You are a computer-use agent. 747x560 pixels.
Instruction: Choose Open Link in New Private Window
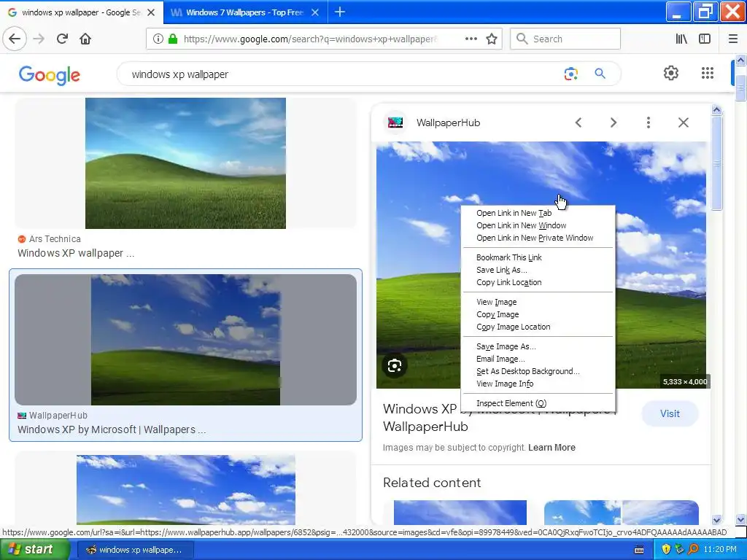(x=538, y=238)
